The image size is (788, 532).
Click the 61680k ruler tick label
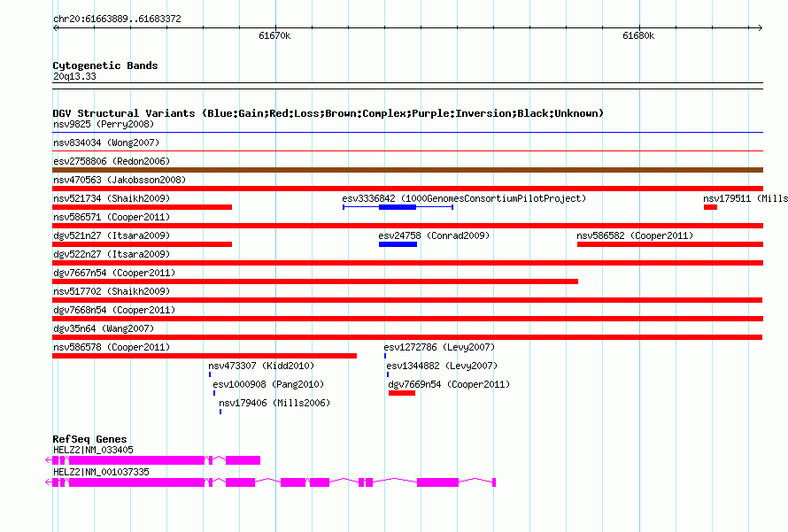638,35
